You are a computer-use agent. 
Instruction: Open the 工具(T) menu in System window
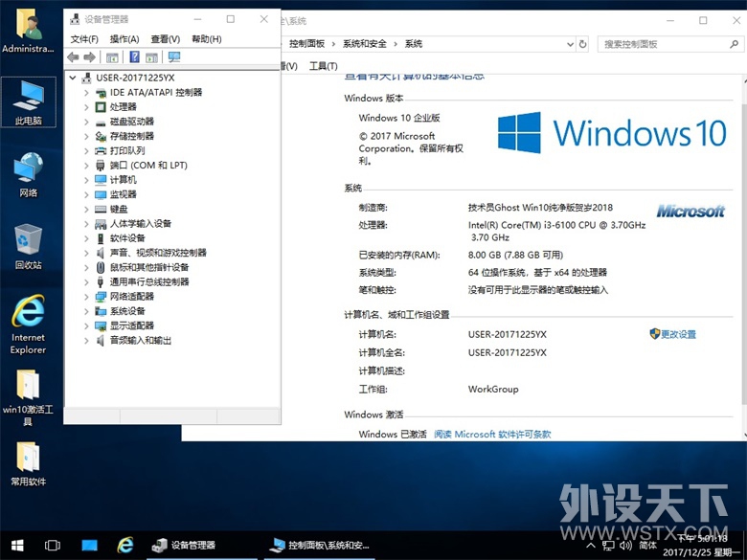[x=323, y=66]
